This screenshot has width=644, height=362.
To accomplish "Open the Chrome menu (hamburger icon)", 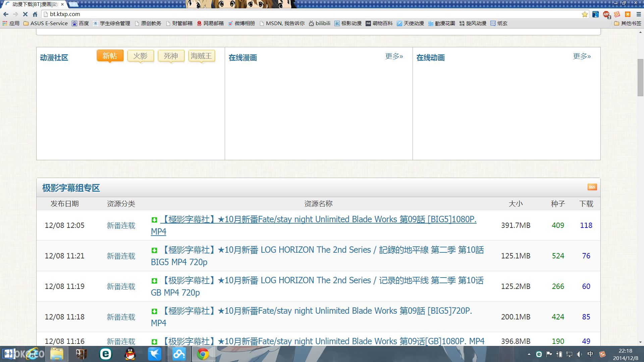I will click(639, 14).
